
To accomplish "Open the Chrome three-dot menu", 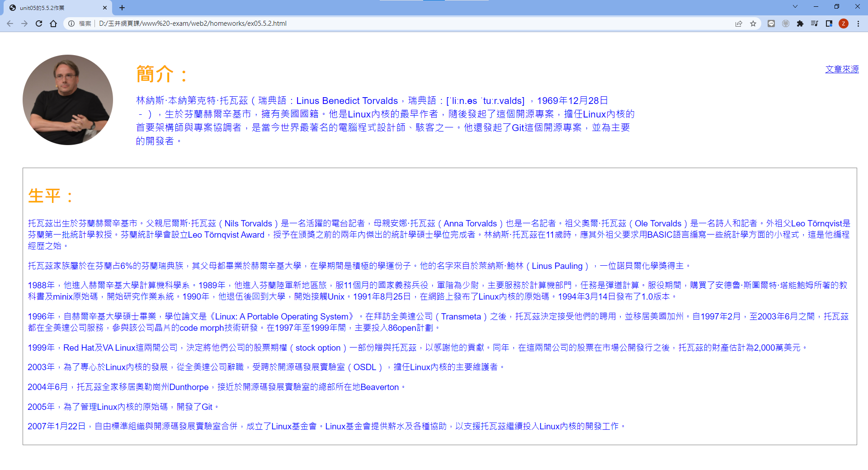I will [x=858, y=23].
